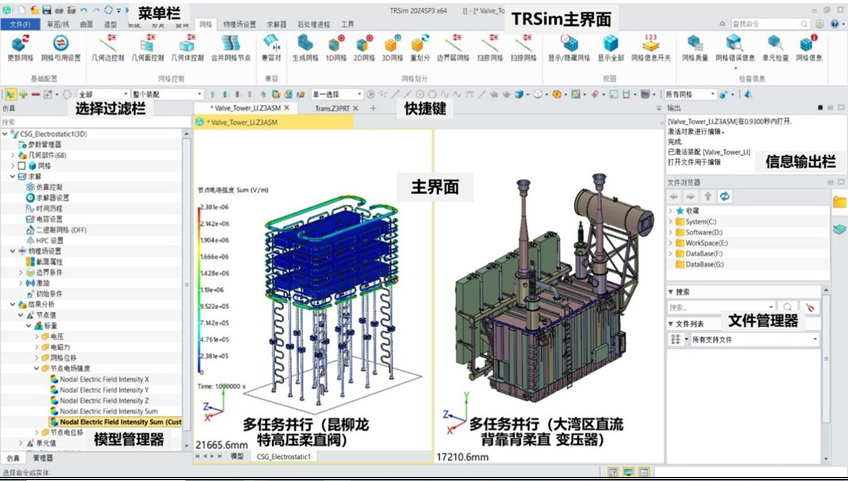
Task: Open the 网格质量 (mesh quality) check
Action: [x=695, y=43]
